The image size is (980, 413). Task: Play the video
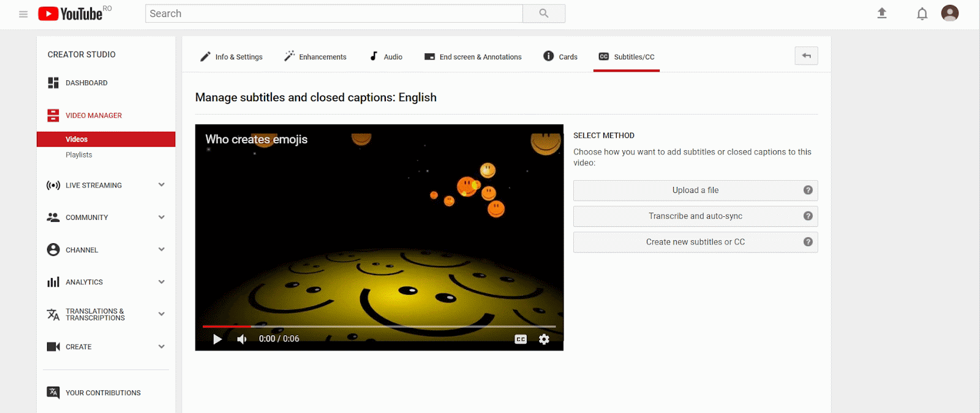tap(217, 339)
